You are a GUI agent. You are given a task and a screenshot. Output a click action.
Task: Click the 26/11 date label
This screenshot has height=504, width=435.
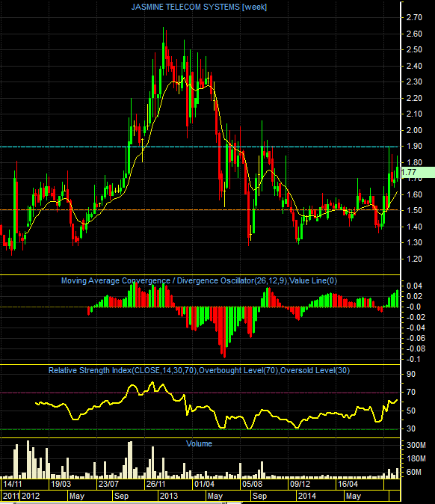tap(155, 484)
